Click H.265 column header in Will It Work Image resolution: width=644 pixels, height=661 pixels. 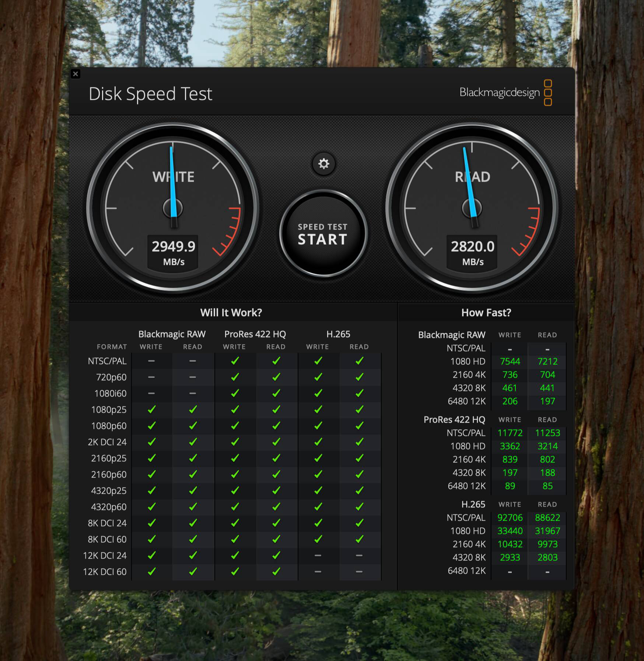(338, 334)
